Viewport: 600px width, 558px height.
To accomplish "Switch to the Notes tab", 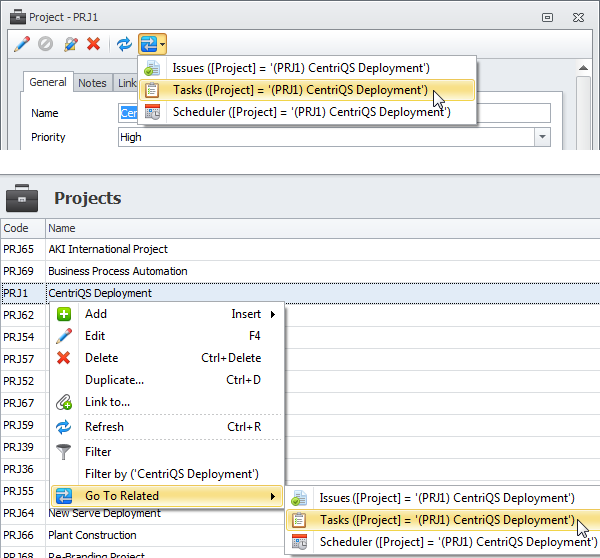I will pyautogui.click(x=92, y=84).
